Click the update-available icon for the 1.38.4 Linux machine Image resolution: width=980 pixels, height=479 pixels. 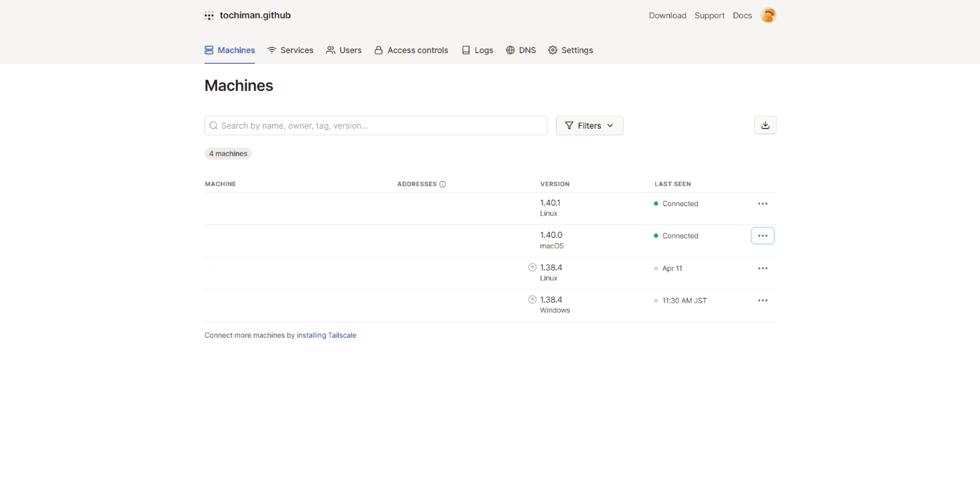[x=532, y=267]
